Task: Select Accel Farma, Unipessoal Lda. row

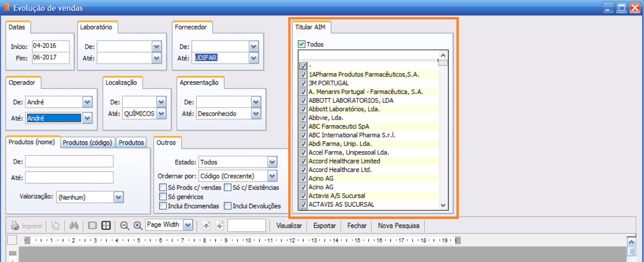Action: [368, 152]
